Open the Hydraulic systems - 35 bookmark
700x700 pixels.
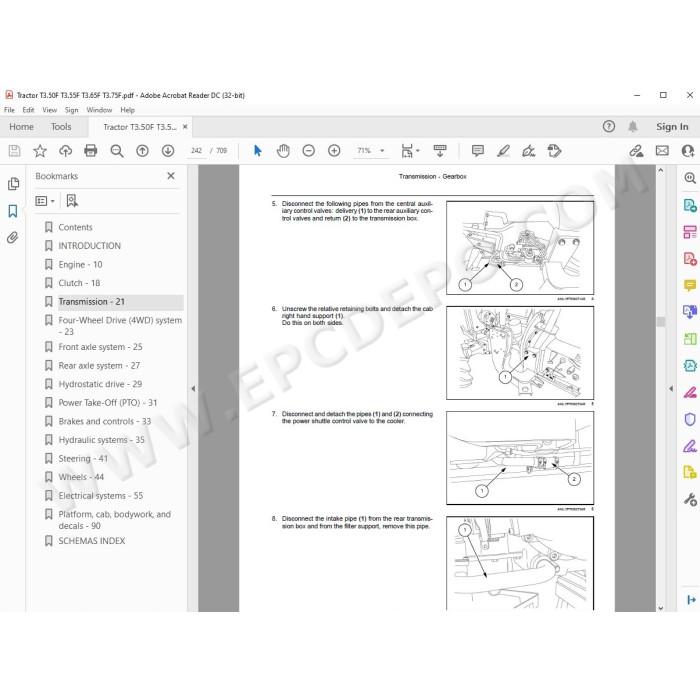pyautogui.click(x=101, y=440)
